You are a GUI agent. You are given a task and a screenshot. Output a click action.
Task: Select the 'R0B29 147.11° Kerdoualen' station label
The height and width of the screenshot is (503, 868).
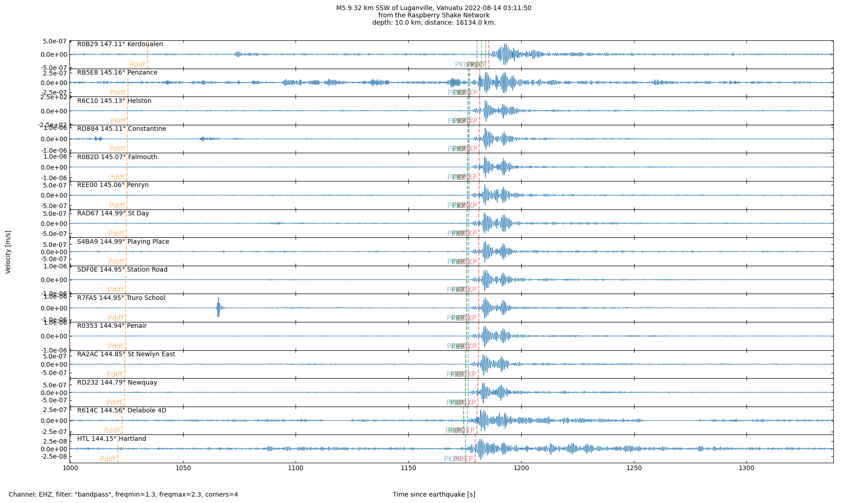click(x=120, y=44)
